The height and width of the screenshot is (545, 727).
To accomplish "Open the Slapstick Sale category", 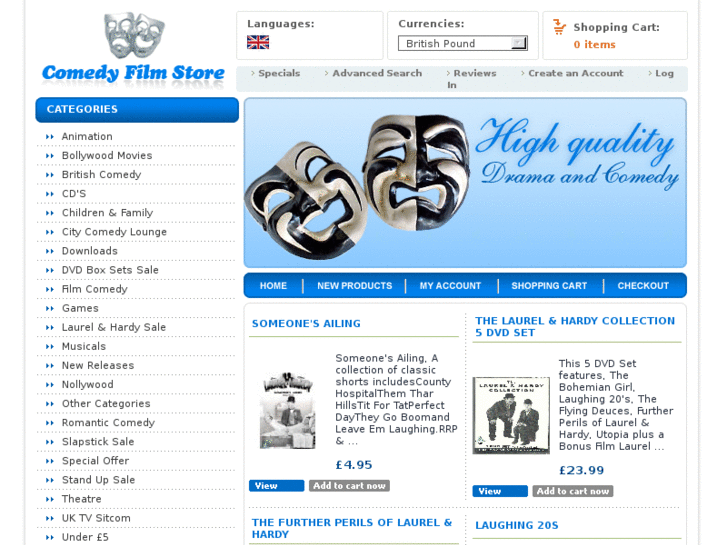I will 98,442.
